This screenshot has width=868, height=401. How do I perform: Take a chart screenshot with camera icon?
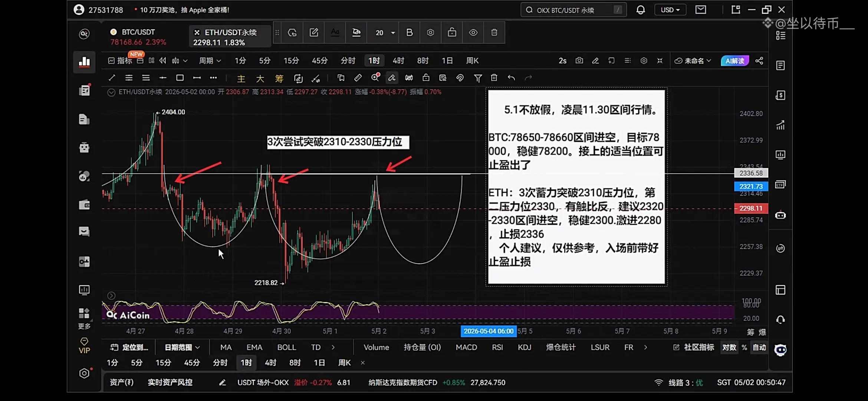pos(579,61)
